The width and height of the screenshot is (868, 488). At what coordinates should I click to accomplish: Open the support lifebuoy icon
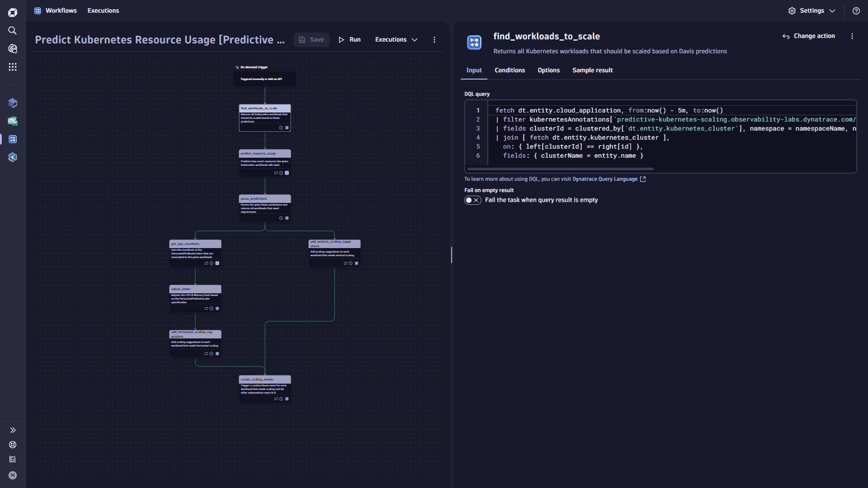(13, 445)
